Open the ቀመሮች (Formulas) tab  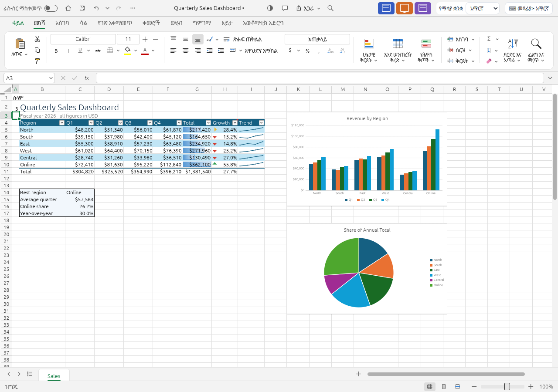coord(151,23)
